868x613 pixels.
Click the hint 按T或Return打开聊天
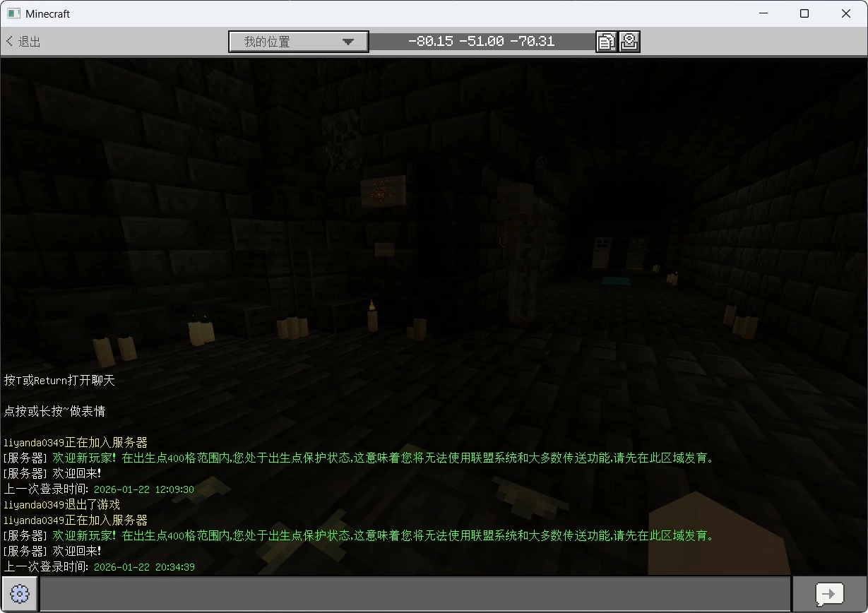coord(59,381)
